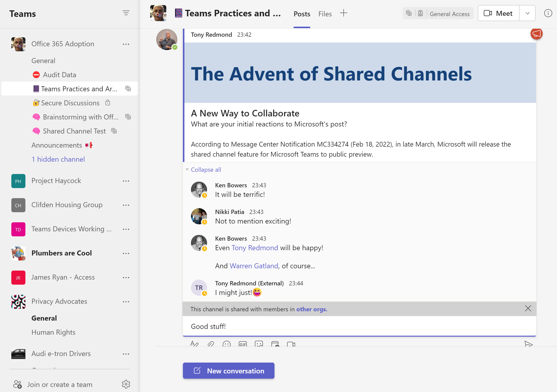The image size is (557, 392).
Task: Click the announcement megaphone icon on post
Action: pos(536,34)
